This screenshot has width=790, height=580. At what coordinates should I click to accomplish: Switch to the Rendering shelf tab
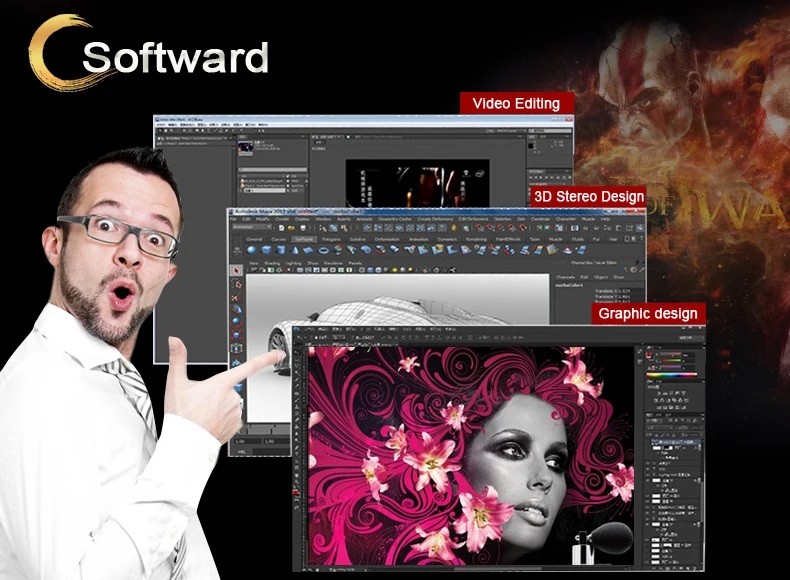tap(476, 239)
